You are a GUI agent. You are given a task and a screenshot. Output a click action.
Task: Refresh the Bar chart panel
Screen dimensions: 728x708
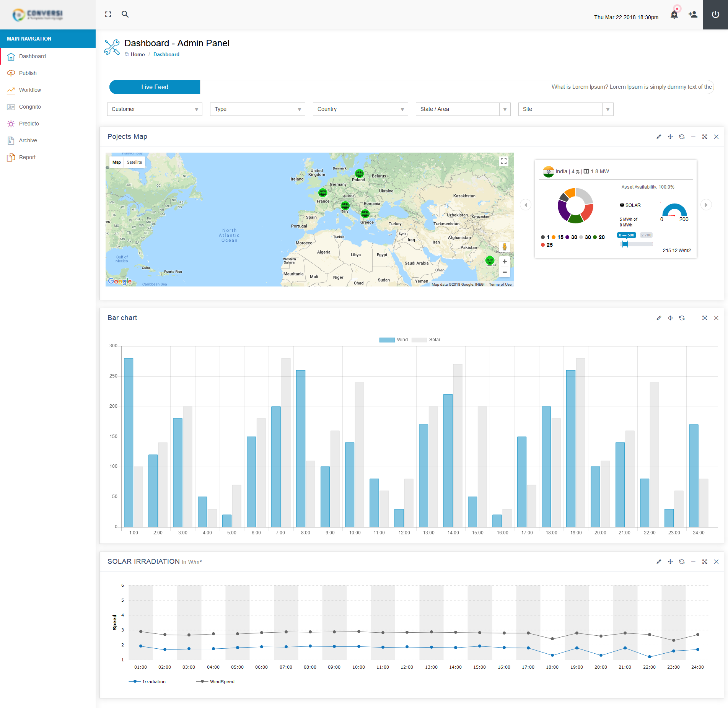[682, 318]
